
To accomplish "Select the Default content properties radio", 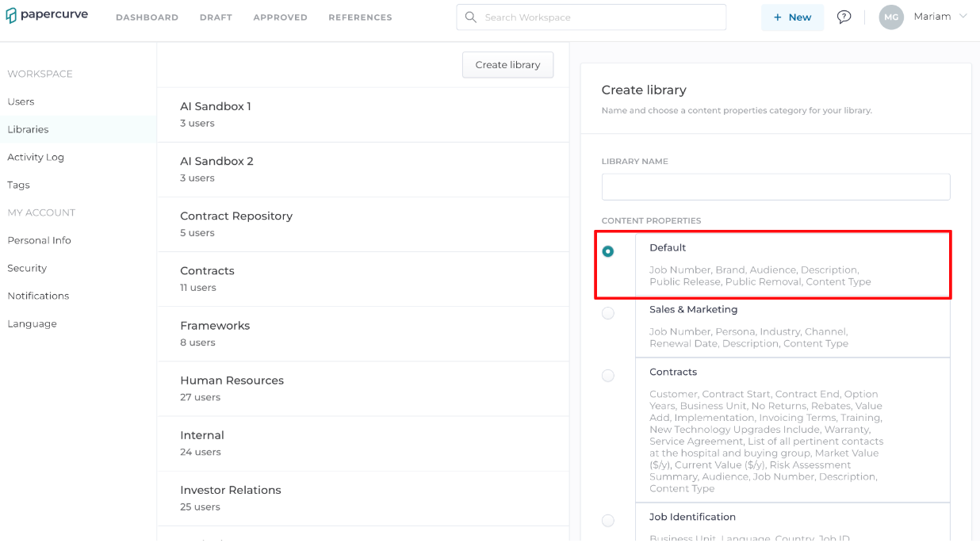I will 608,251.
